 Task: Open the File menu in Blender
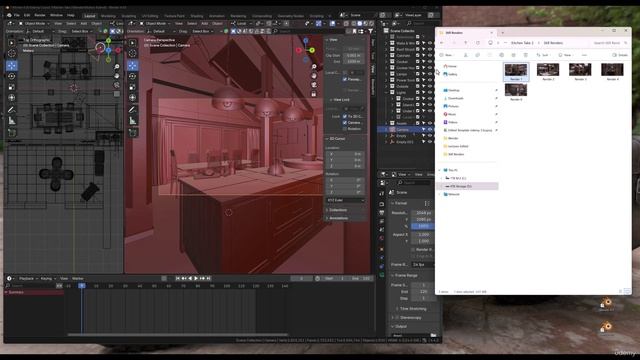pos(17,15)
